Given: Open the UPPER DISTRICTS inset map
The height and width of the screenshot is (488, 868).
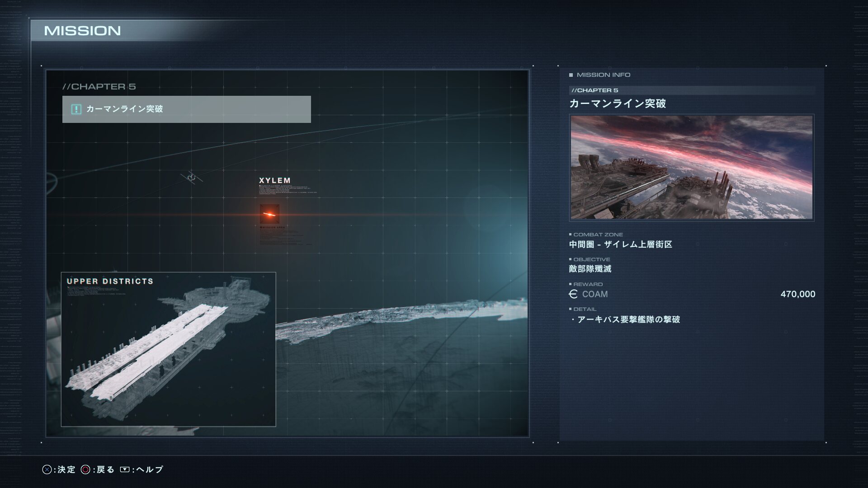Looking at the screenshot, I should (x=168, y=349).
